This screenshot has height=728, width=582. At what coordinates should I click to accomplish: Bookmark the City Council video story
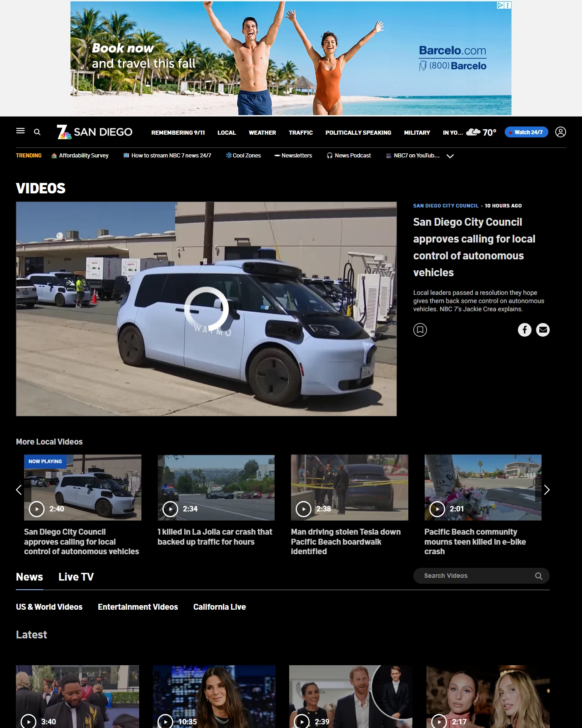[420, 330]
